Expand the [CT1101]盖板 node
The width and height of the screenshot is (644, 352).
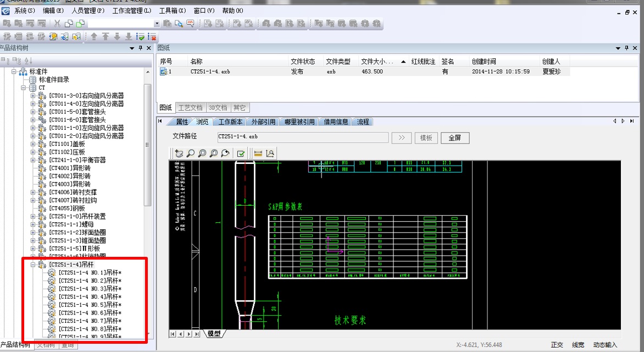click(33, 144)
